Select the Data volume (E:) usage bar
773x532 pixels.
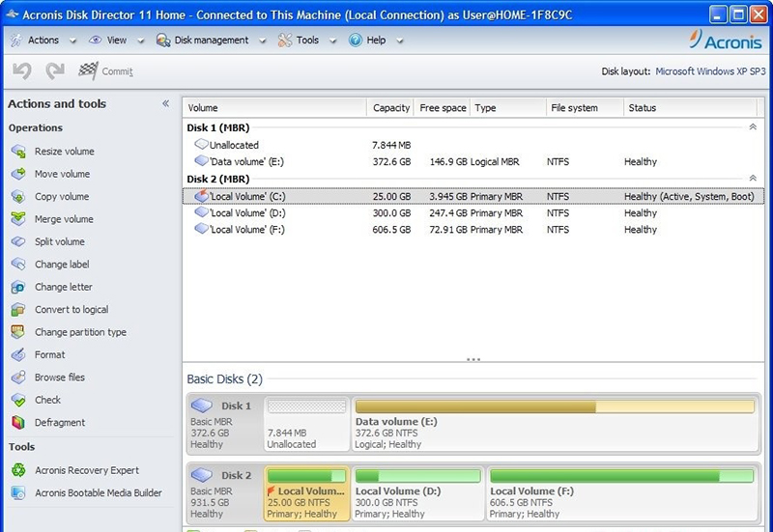coord(555,406)
